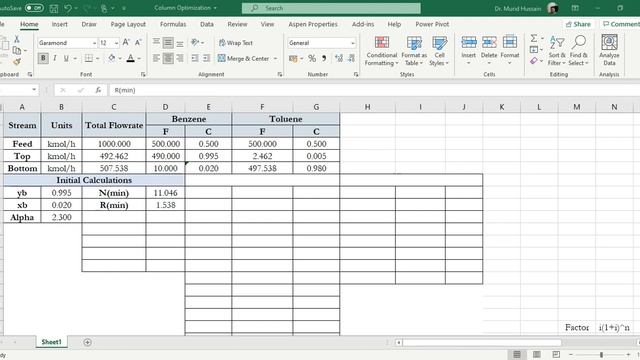Viewport: 640px width, 360px height.
Task: Click the Insert Function fx icon
Action: point(98,90)
